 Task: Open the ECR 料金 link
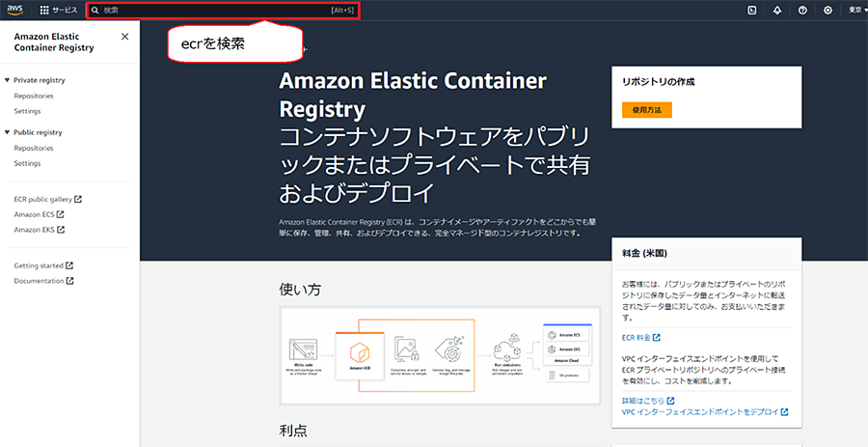coord(641,337)
